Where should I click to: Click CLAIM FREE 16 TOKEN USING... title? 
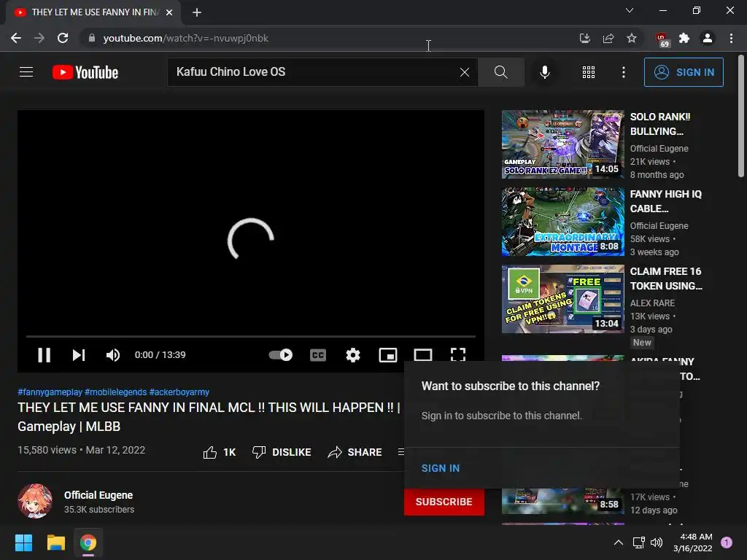point(666,278)
